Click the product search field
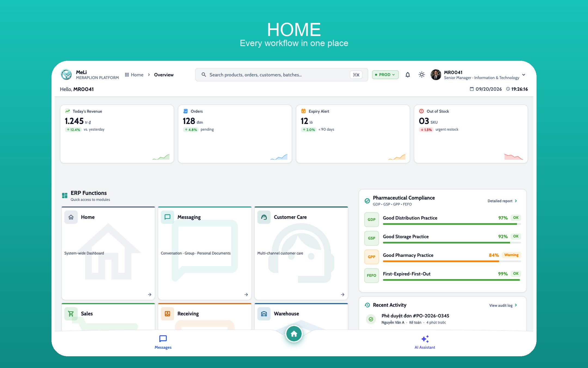The height and width of the screenshot is (368, 588). 281,75
